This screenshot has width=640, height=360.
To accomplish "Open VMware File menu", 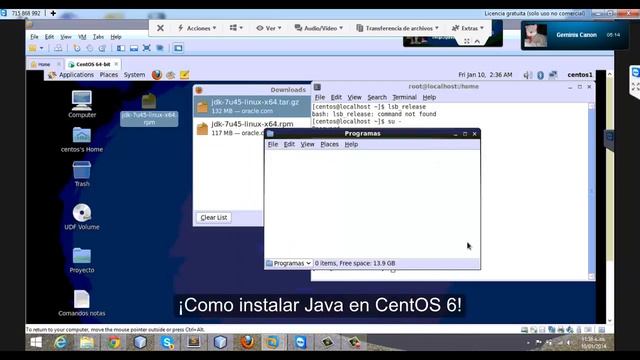I will pos(34,37).
